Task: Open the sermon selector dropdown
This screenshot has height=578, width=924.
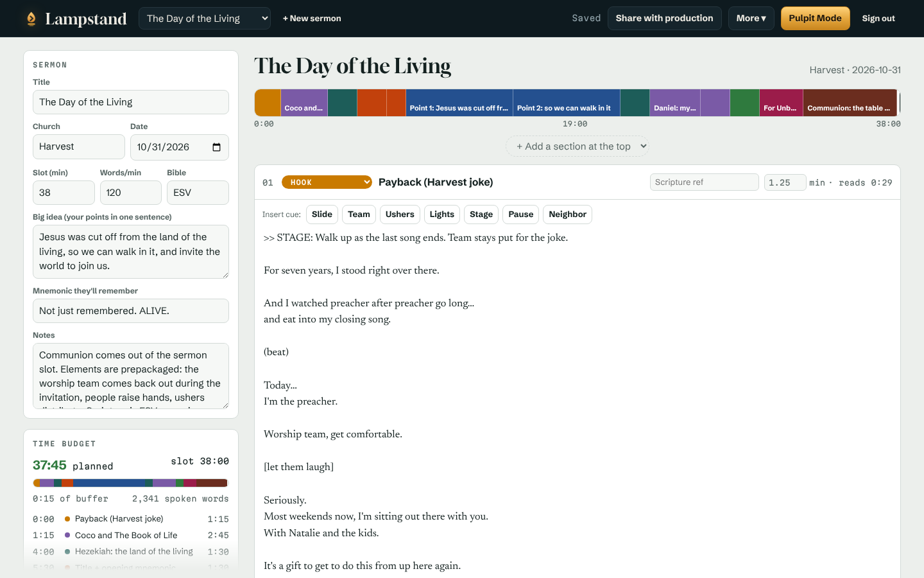Action: pyautogui.click(x=205, y=19)
